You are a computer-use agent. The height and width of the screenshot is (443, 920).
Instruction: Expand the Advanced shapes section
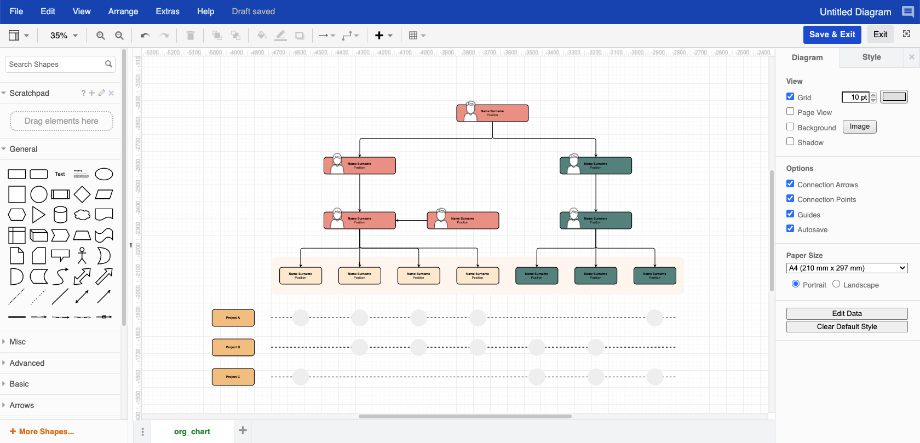(x=27, y=363)
